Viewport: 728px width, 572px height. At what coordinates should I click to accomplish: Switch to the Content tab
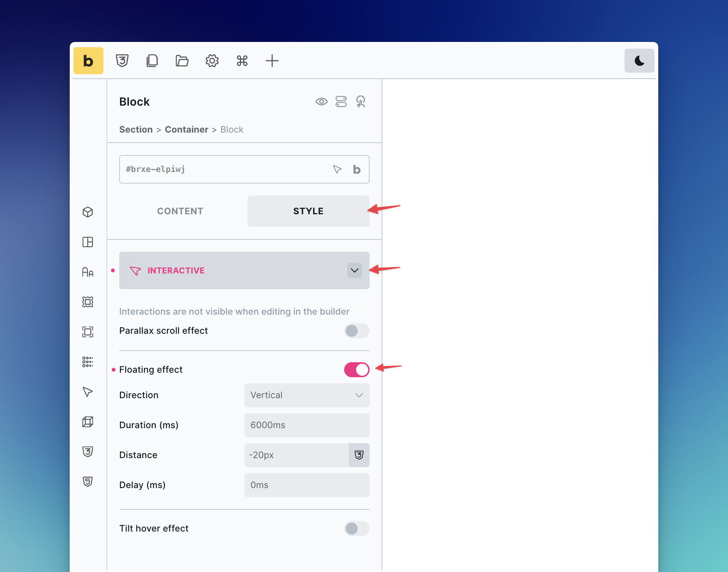pyautogui.click(x=180, y=211)
